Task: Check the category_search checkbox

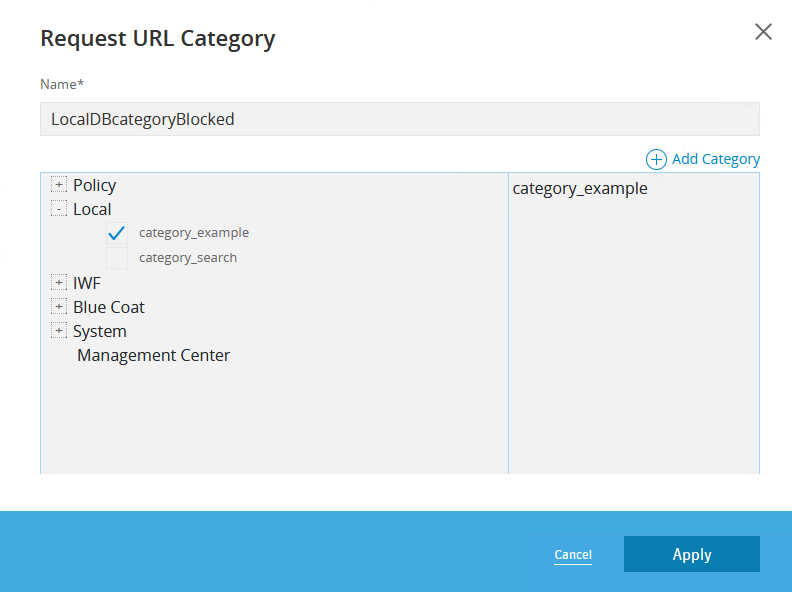Action: (117, 258)
